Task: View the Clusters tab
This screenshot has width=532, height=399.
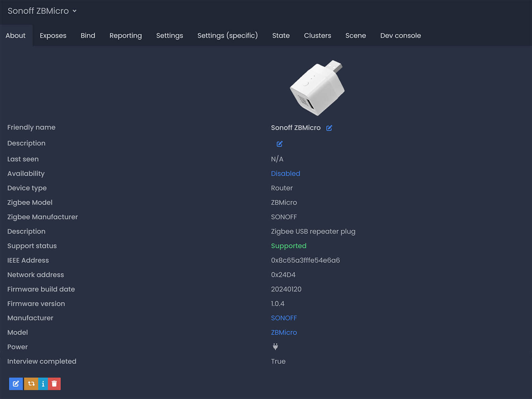Action: coord(317,36)
